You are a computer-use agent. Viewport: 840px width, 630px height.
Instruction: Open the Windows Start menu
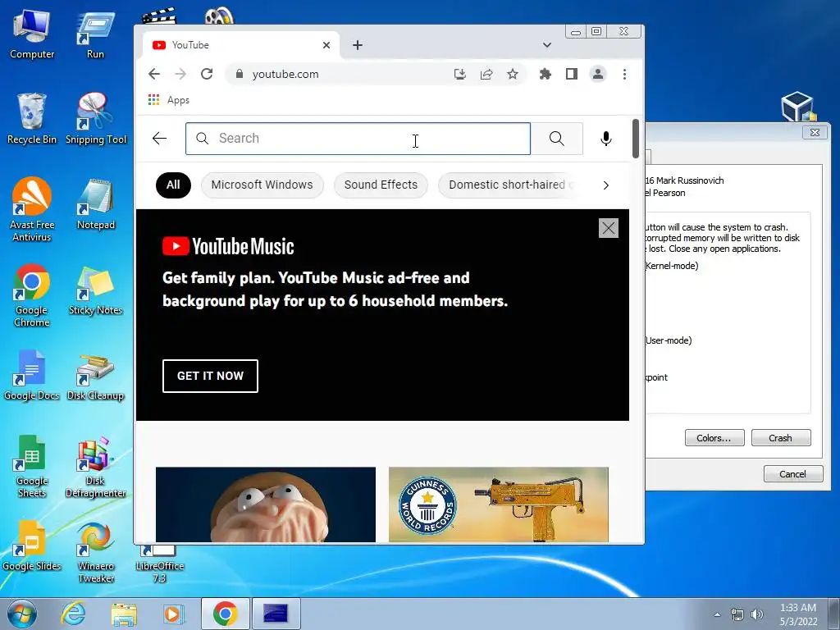tap(22, 614)
